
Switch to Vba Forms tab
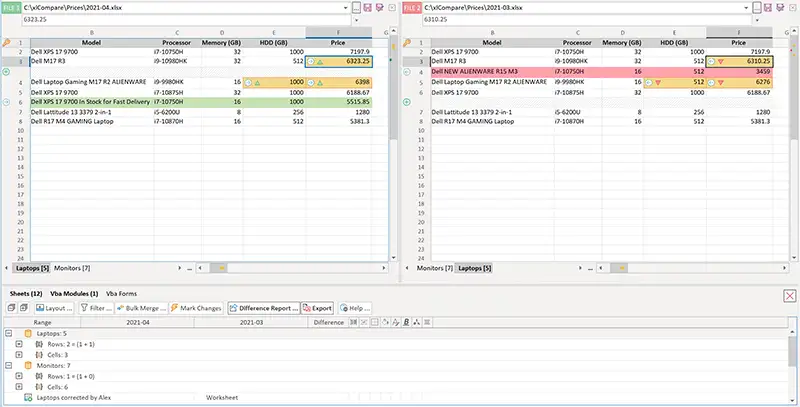121,294
